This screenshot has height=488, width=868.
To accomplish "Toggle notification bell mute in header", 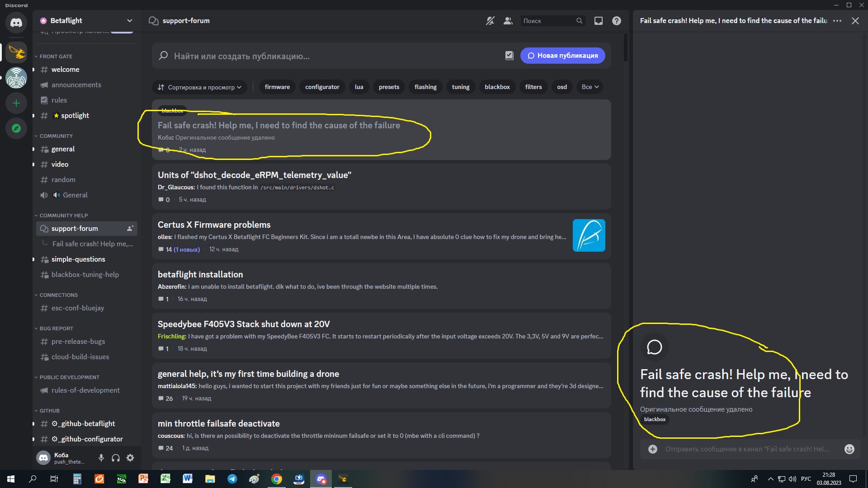I will tap(490, 21).
